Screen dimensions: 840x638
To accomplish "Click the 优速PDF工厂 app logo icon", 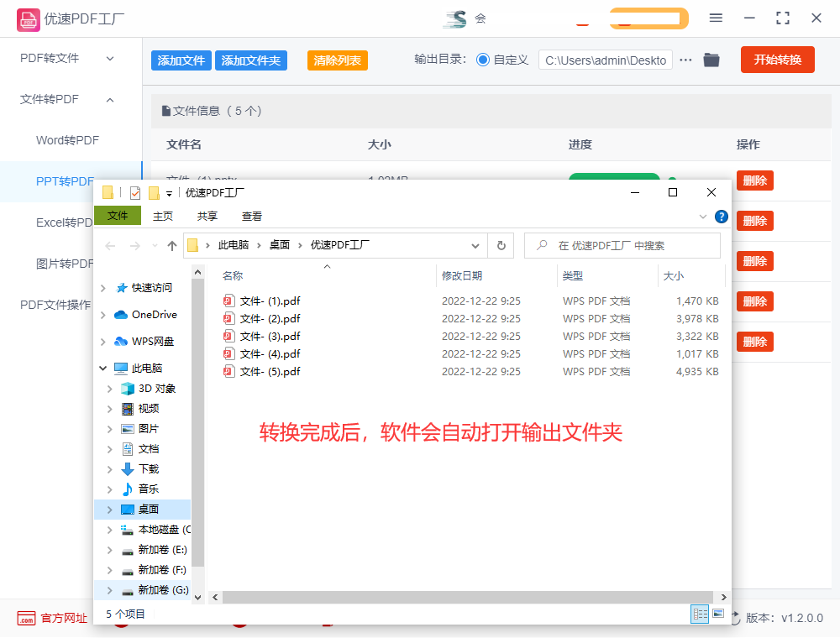I will pos(29,20).
